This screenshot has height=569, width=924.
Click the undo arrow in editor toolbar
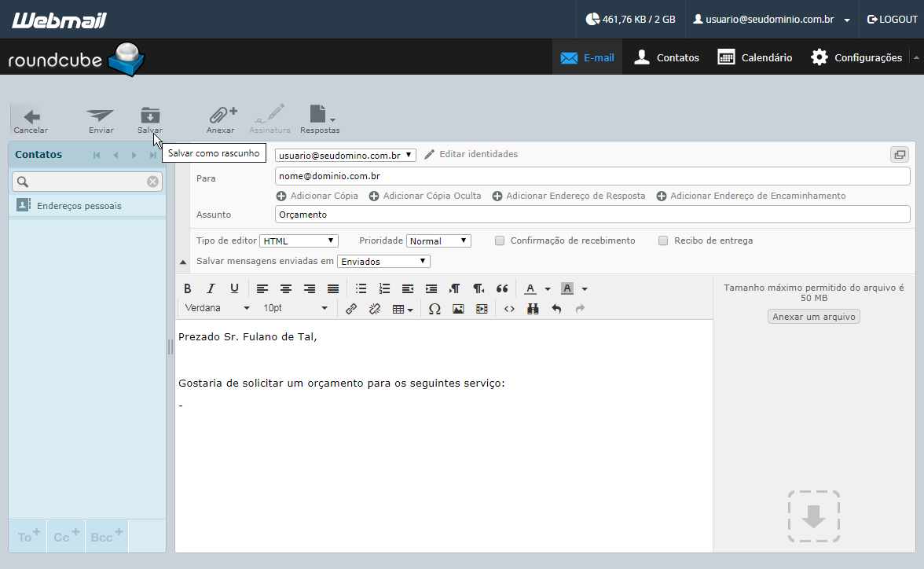(556, 309)
